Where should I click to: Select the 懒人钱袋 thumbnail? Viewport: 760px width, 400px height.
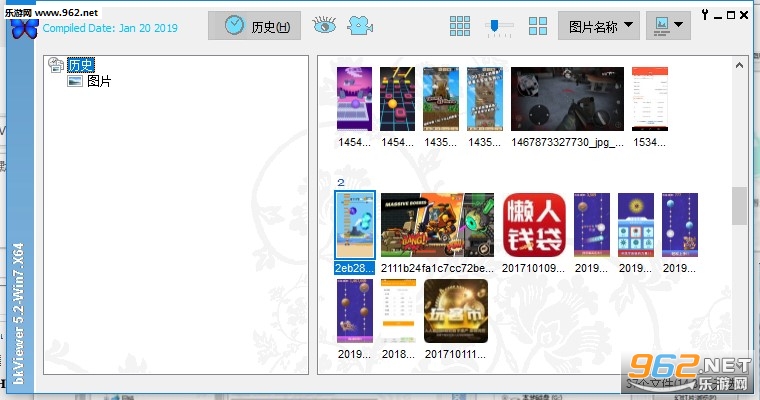click(534, 224)
